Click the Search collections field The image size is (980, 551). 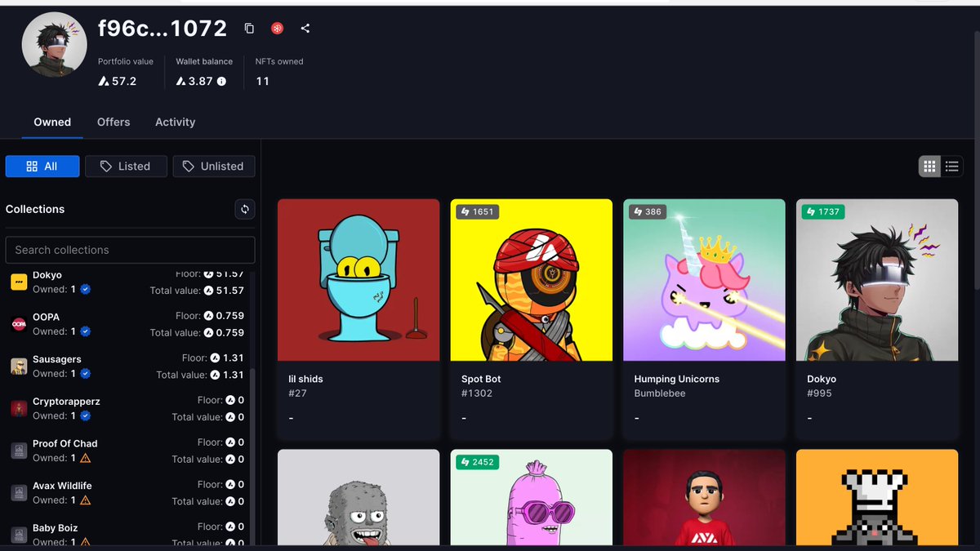[130, 250]
